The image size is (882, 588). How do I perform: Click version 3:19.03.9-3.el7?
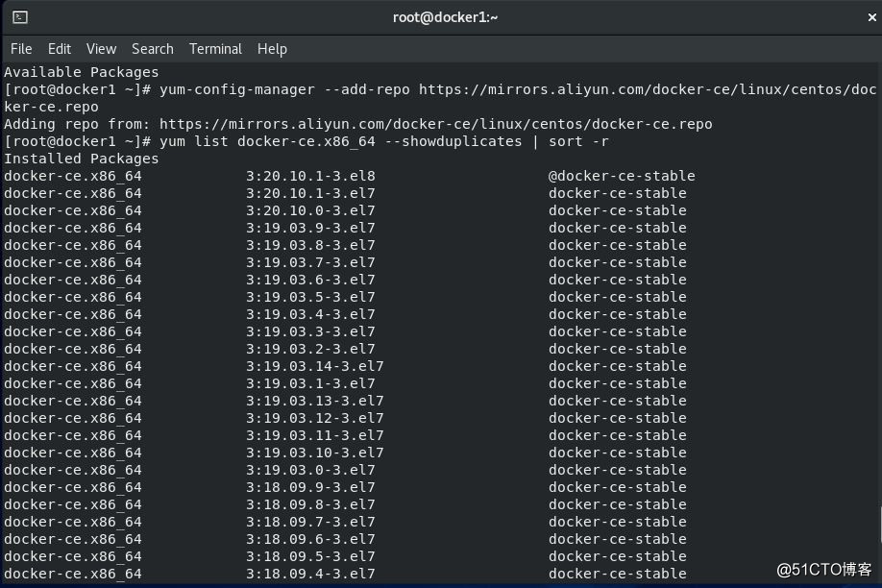(310, 228)
